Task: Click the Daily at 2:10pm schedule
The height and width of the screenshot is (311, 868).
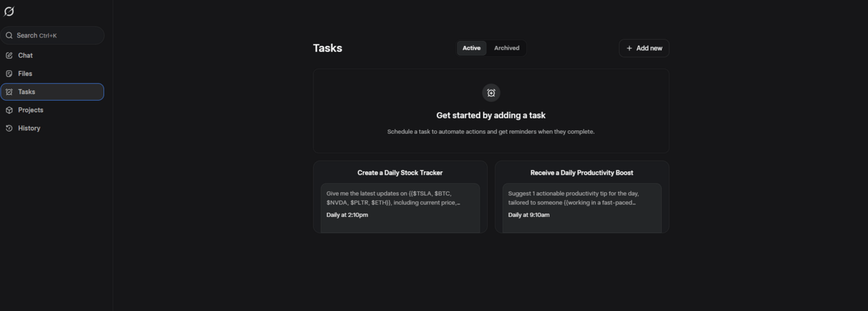Action: 347,215
